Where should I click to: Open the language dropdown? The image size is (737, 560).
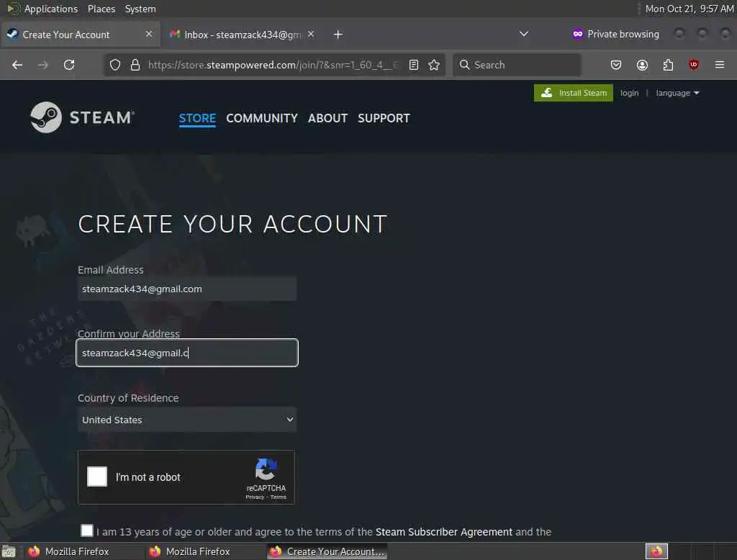pos(677,93)
